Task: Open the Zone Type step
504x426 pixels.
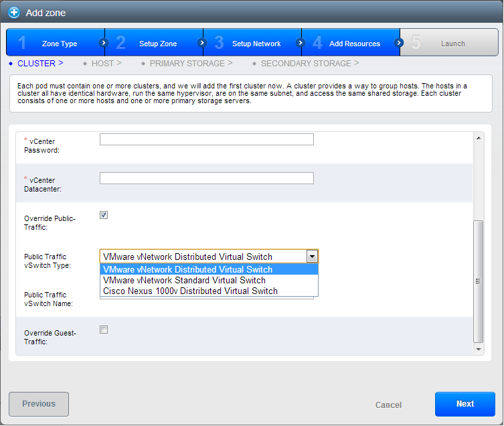Action: (x=59, y=44)
